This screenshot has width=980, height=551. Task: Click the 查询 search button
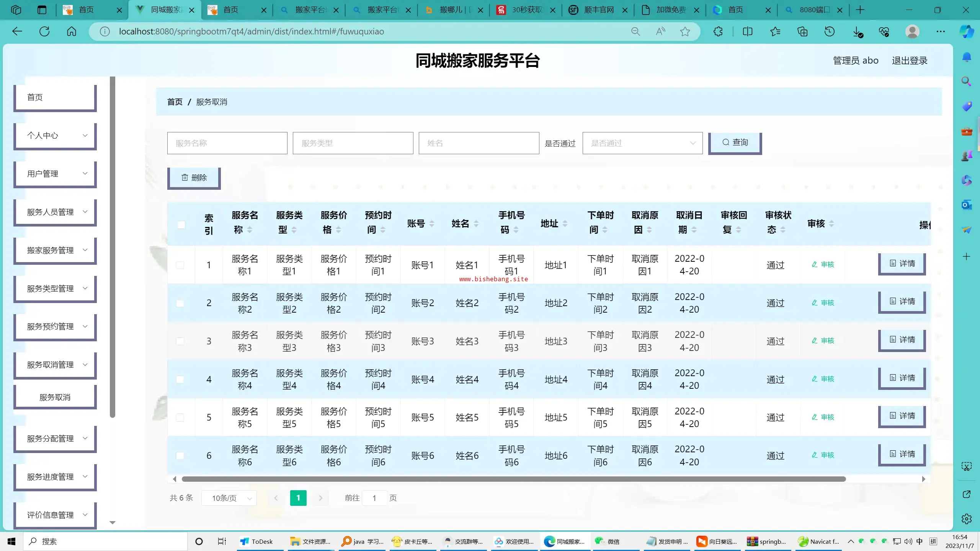pyautogui.click(x=735, y=142)
